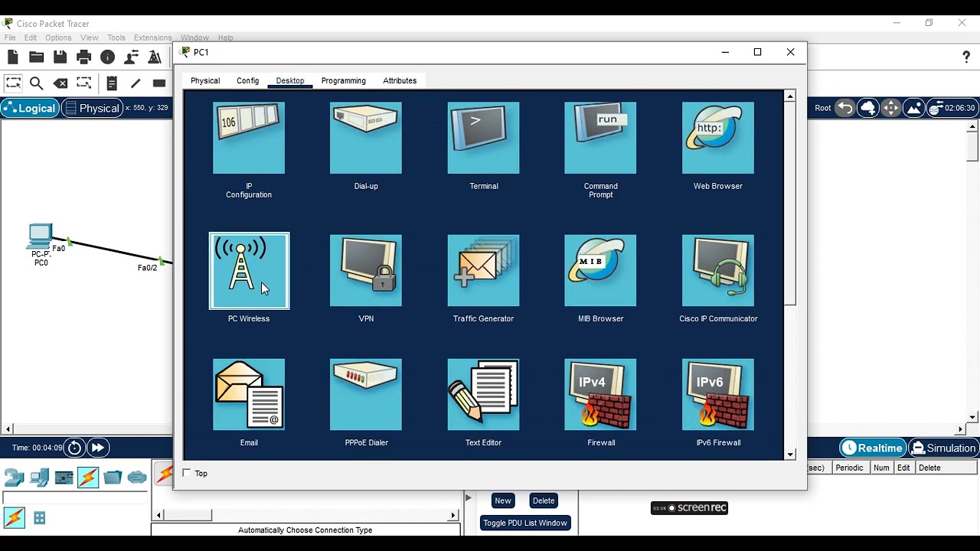Select the Connections lightning category

[88, 478]
